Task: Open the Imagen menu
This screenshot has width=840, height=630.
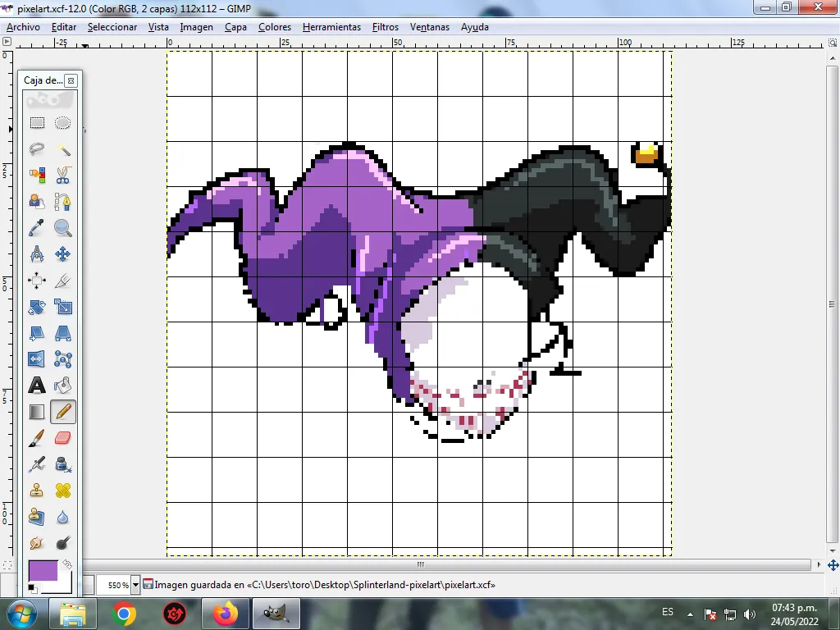Action: pyautogui.click(x=197, y=27)
